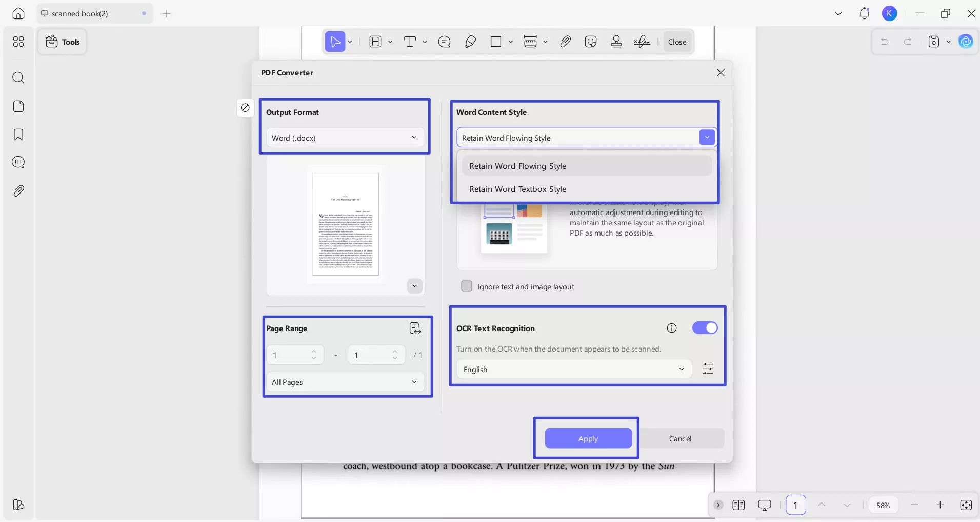
Task: Open OCR advanced settings sliders icon
Action: coord(707,369)
